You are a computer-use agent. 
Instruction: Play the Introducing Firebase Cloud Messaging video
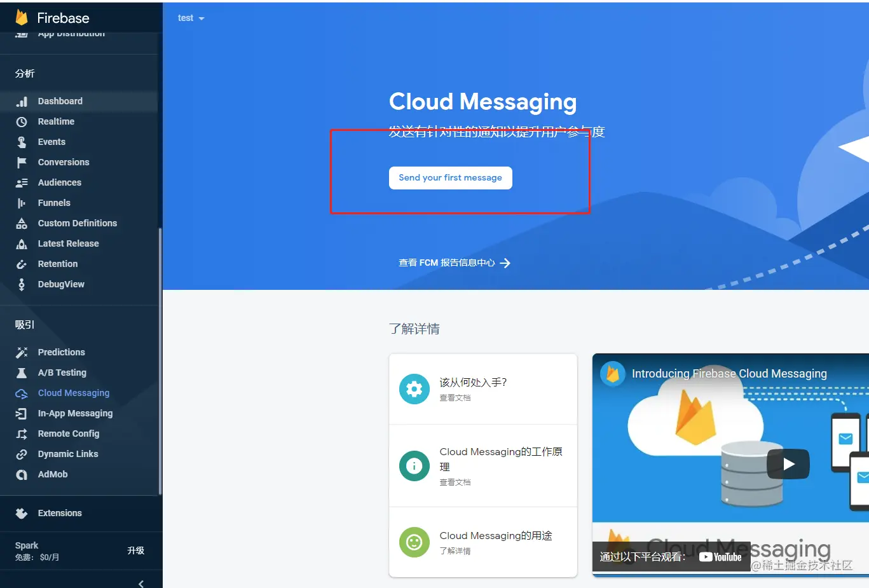tap(788, 464)
